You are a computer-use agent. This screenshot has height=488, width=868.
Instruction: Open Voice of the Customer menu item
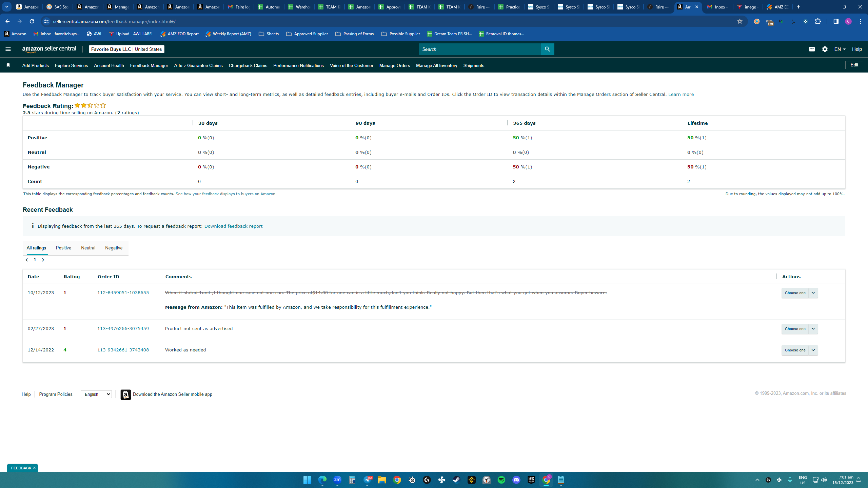point(352,65)
